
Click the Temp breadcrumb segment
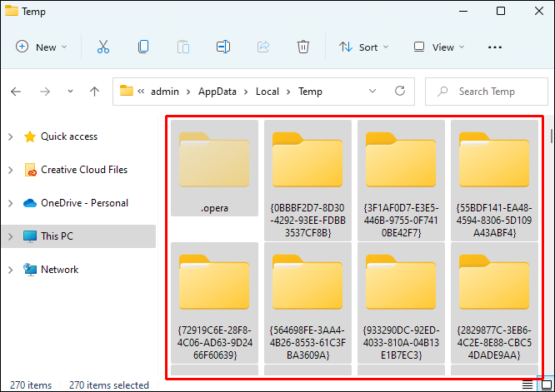(x=310, y=92)
